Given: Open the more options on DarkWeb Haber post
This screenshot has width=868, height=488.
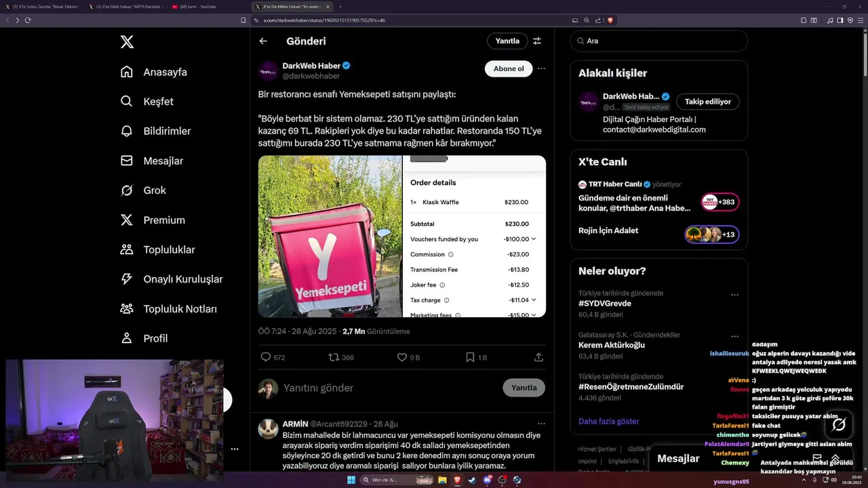Looking at the screenshot, I should click(x=541, y=68).
